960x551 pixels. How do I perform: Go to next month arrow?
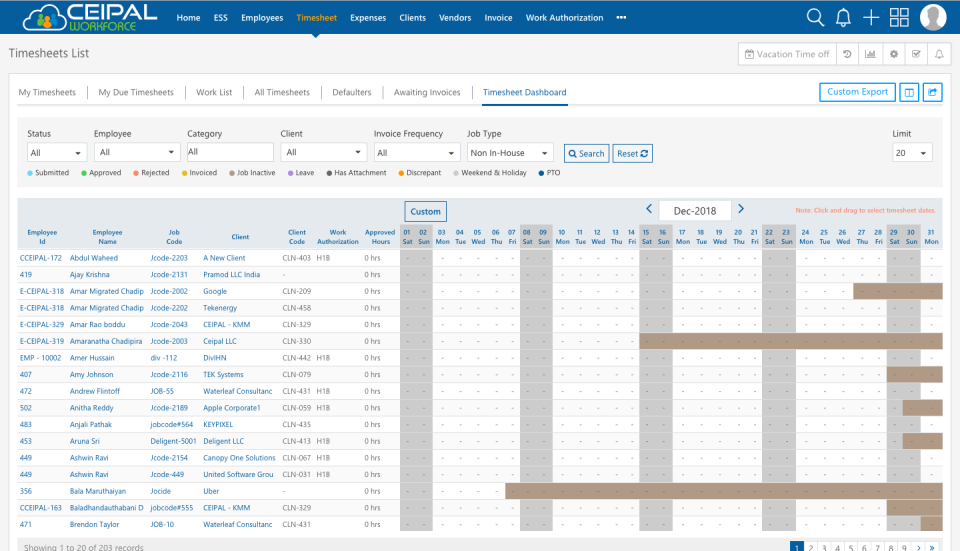[x=741, y=209]
